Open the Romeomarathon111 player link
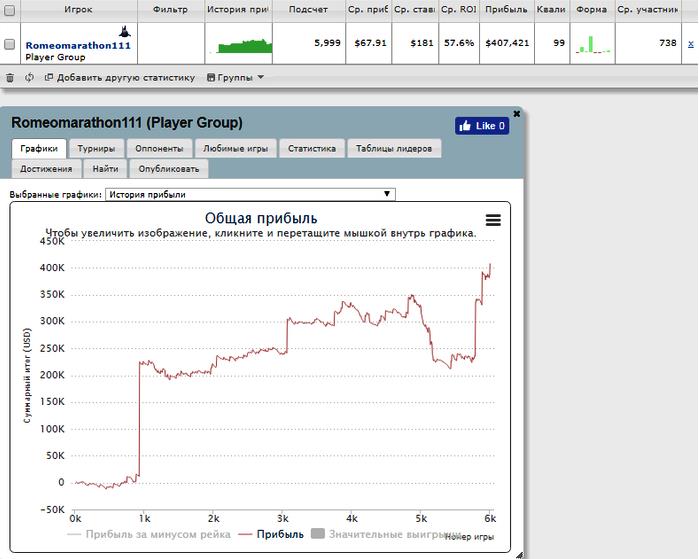The image size is (699, 559). (x=78, y=45)
